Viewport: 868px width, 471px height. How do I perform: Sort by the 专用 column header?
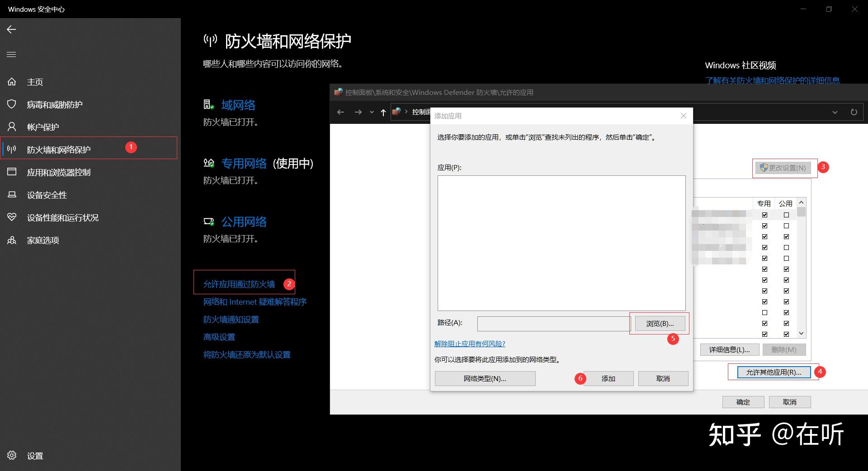pos(764,203)
